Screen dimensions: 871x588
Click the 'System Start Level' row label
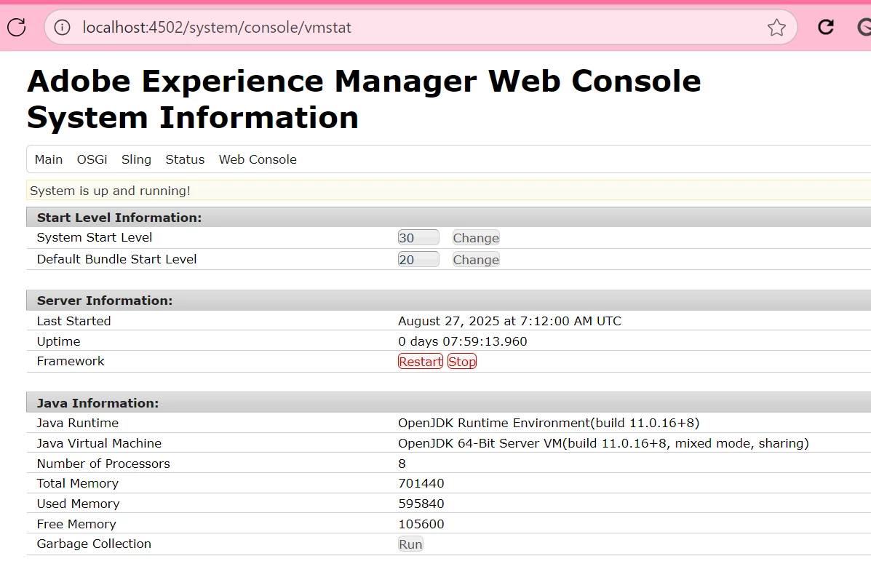95,237
